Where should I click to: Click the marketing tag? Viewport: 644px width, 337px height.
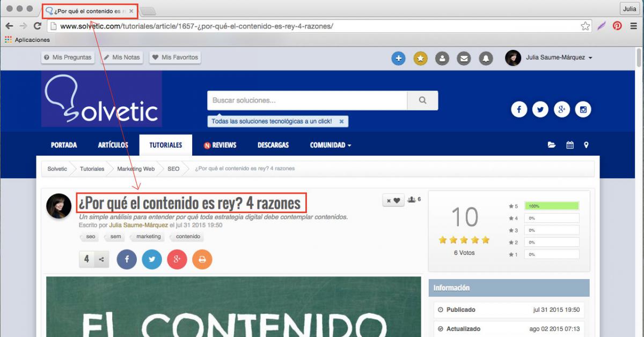pyautogui.click(x=147, y=237)
